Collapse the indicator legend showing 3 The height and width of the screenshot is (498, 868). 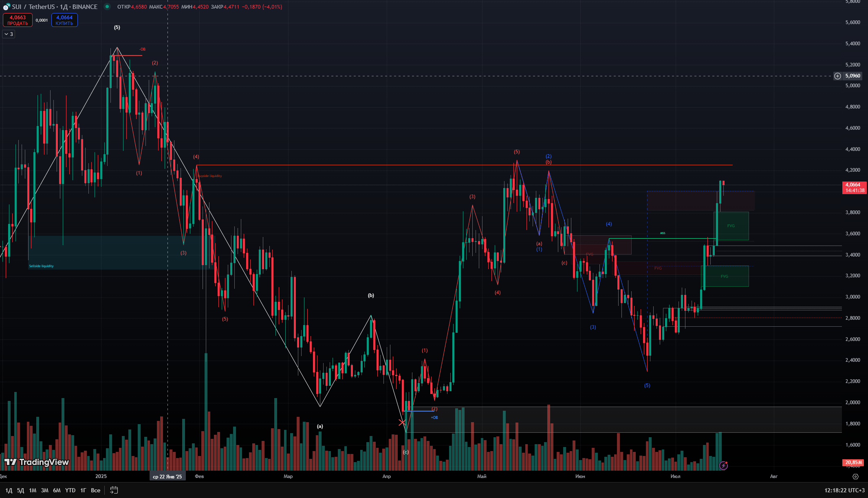point(9,34)
